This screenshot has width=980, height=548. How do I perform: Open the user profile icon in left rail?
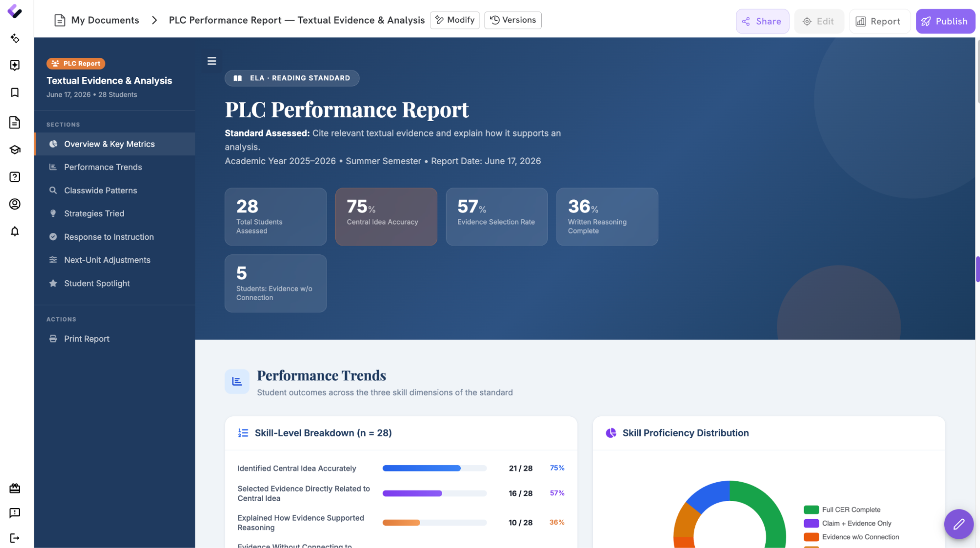coord(15,204)
